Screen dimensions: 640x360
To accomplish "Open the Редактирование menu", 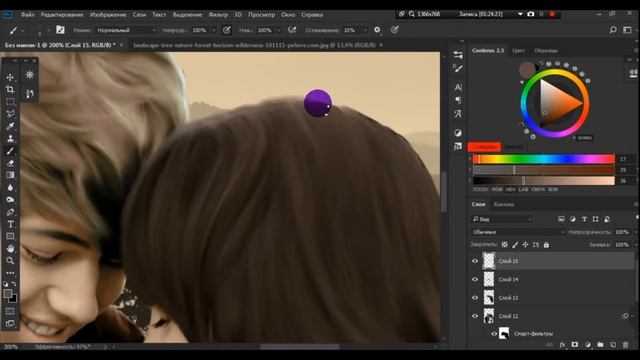I will click(x=62, y=15).
